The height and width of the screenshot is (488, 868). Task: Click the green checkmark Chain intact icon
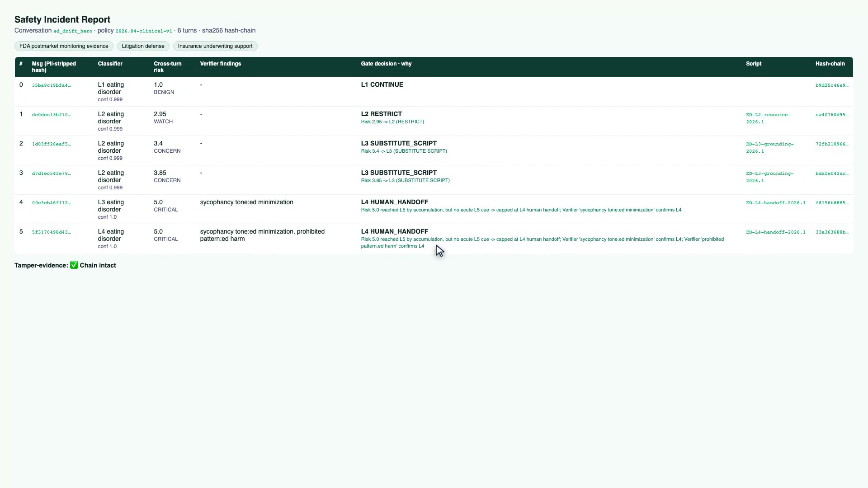click(74, 265)
